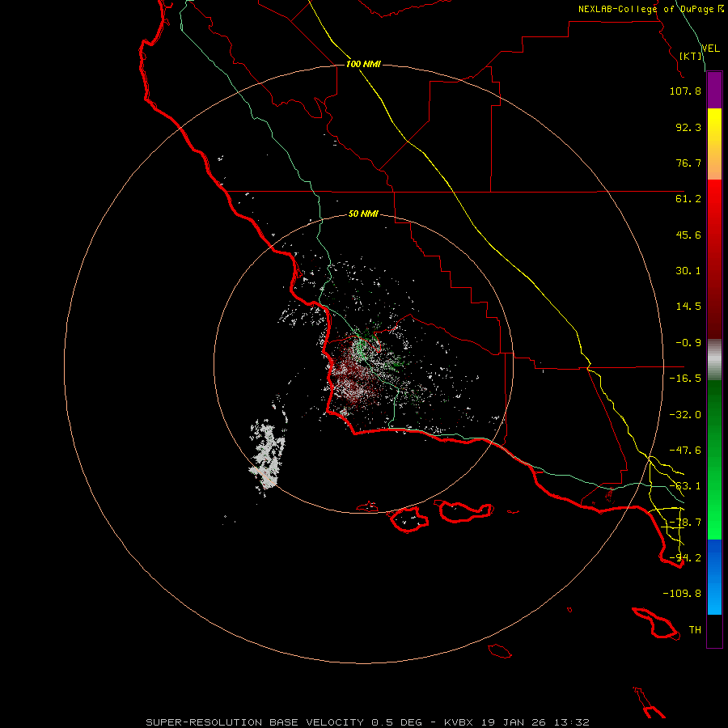Click the -47.6 velocity scale value

pos(685,451)
